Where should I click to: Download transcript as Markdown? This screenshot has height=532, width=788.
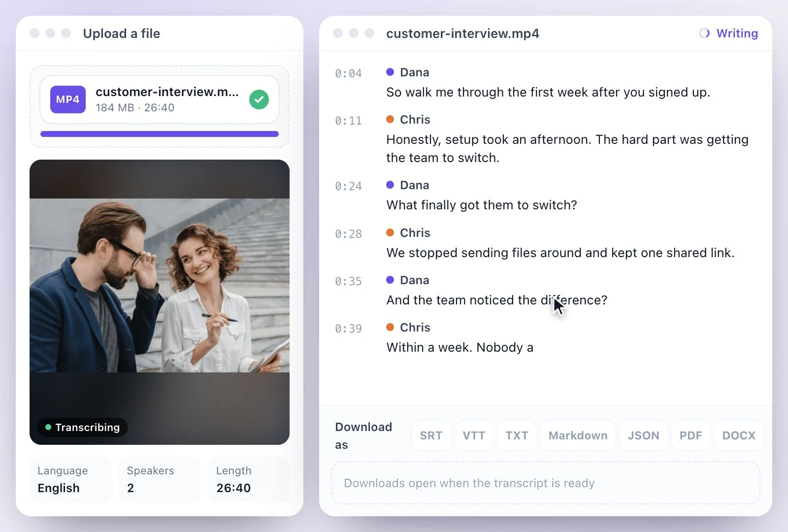coord(578,435)
